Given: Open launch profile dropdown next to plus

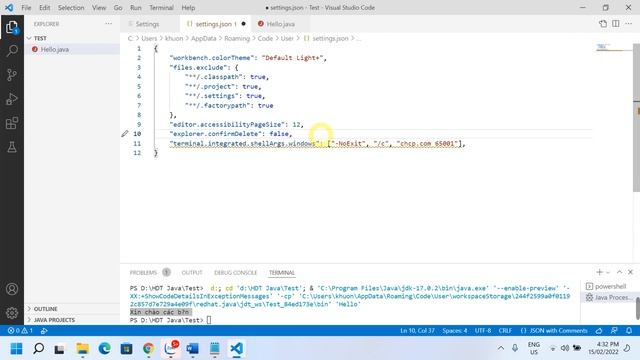Looking at the screenshot, I should [608, 272].
